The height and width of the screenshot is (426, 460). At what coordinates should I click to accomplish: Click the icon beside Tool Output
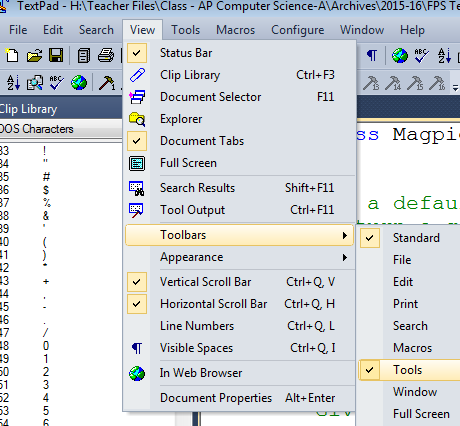click(137, 210)
